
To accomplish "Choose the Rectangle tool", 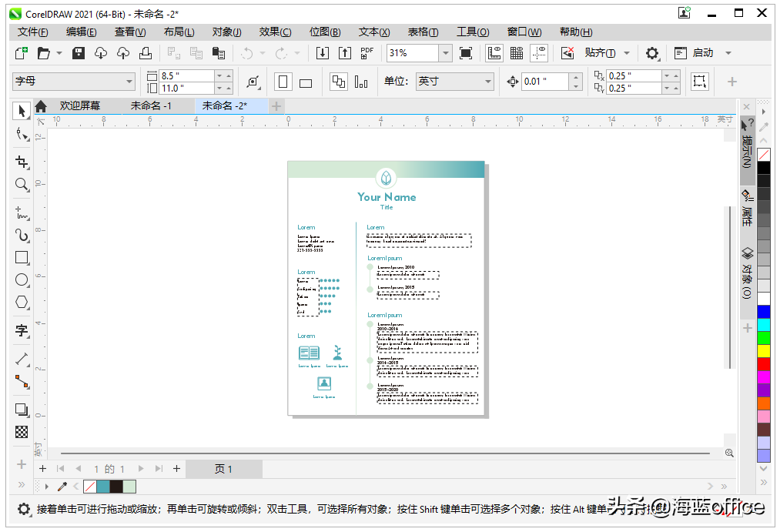I will 22,257.
